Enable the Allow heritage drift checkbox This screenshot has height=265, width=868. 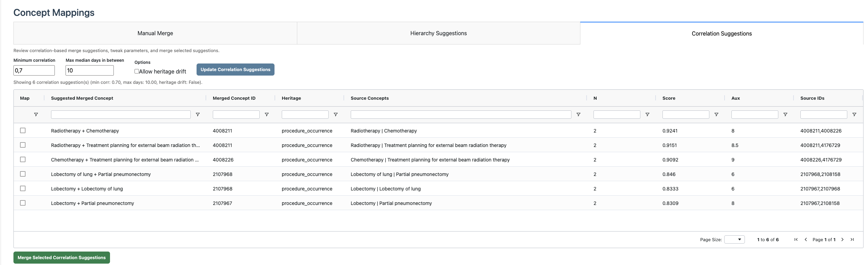point(137,71)
